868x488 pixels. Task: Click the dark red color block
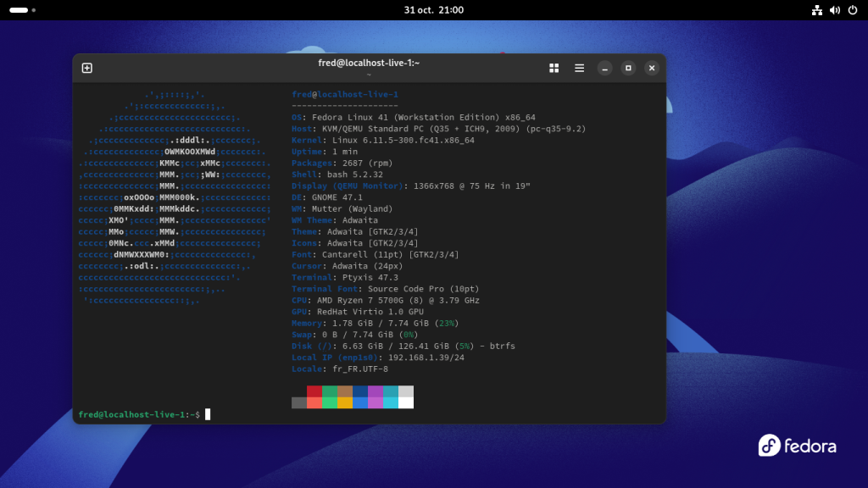coord(314,391)
